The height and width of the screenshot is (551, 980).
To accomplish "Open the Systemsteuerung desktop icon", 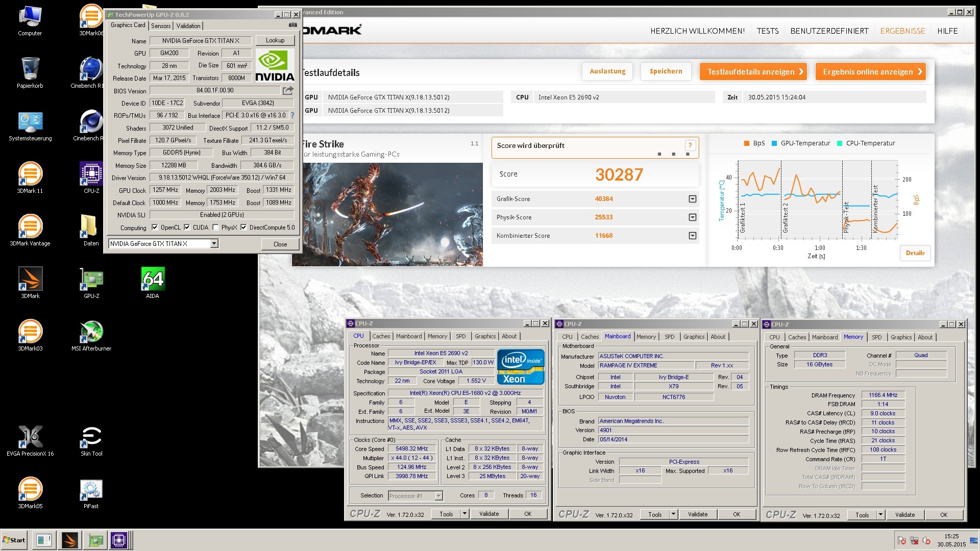I will (x=30, y=126).
